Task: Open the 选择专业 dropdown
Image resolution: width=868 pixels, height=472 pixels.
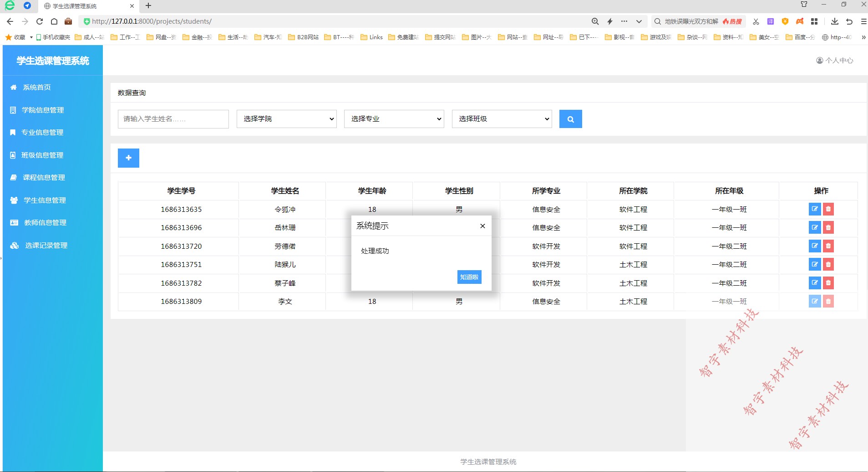Action: point(393,119)
